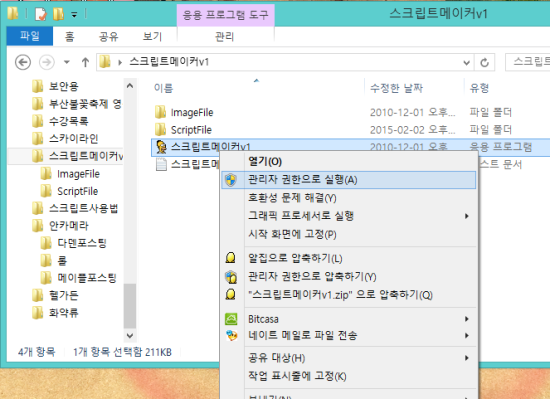Choose 시작 화면에 고정(P)
The width and height of the screenshot is (550, 399).
pyautogui.click(x=349, y=234)
